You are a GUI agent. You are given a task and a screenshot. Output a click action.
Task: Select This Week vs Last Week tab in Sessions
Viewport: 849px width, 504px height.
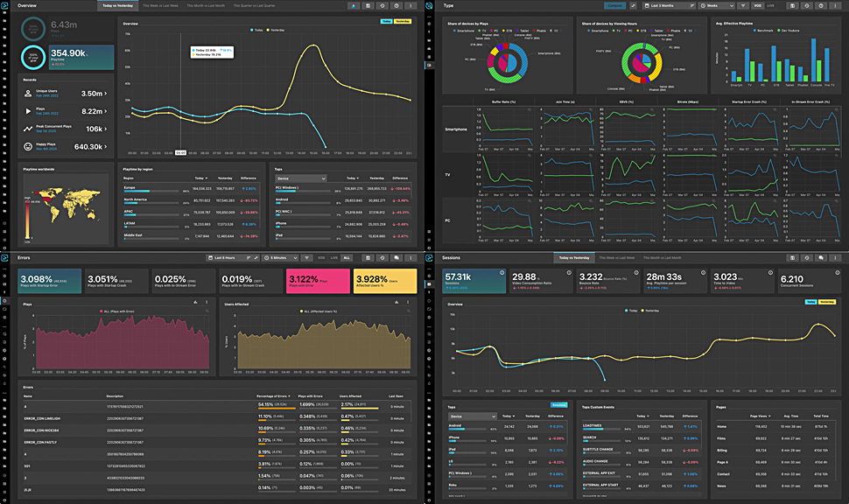click(x=617, y=257)
